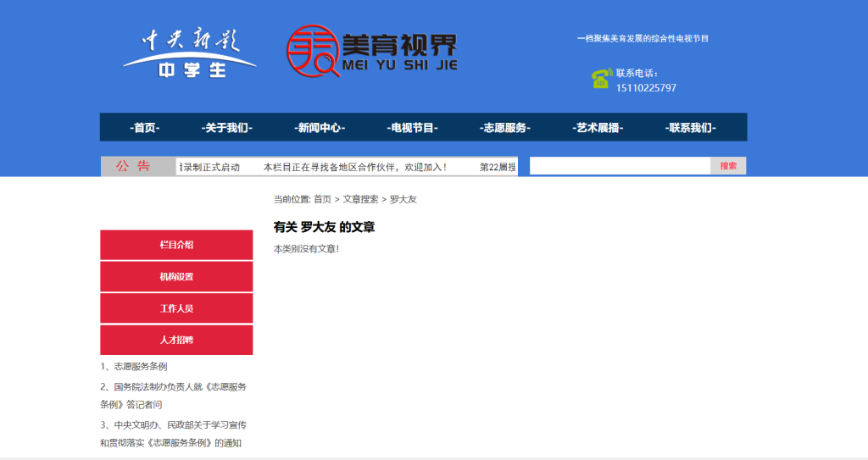
Task: Select 工作人员 sidebar button
Action: click(176, 308)
